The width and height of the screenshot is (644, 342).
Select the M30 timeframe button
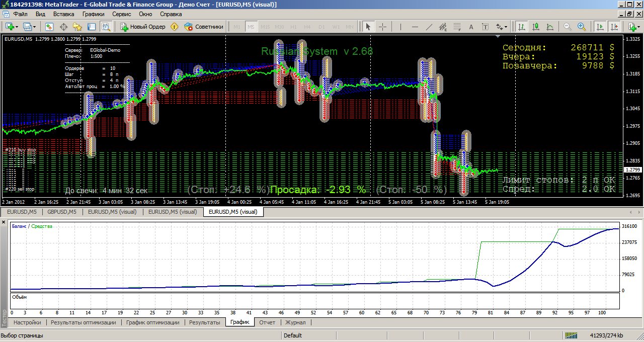coord(279,27)
